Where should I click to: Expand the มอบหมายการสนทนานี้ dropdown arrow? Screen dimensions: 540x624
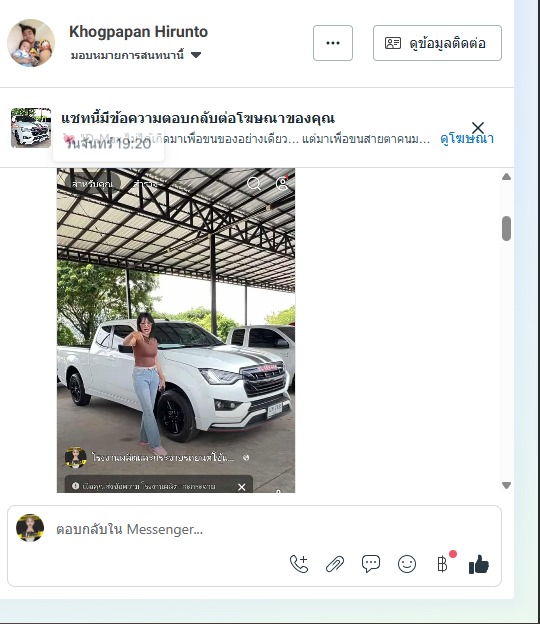(x=196, y=55)
